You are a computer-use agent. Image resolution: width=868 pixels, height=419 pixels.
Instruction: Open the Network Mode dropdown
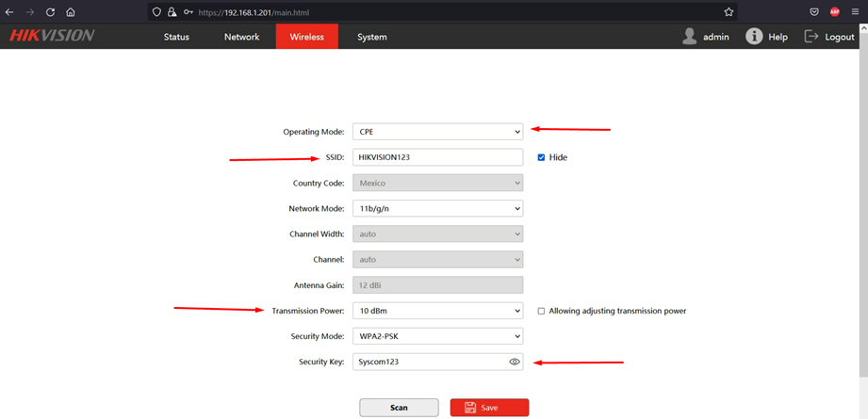pos(438,208)
